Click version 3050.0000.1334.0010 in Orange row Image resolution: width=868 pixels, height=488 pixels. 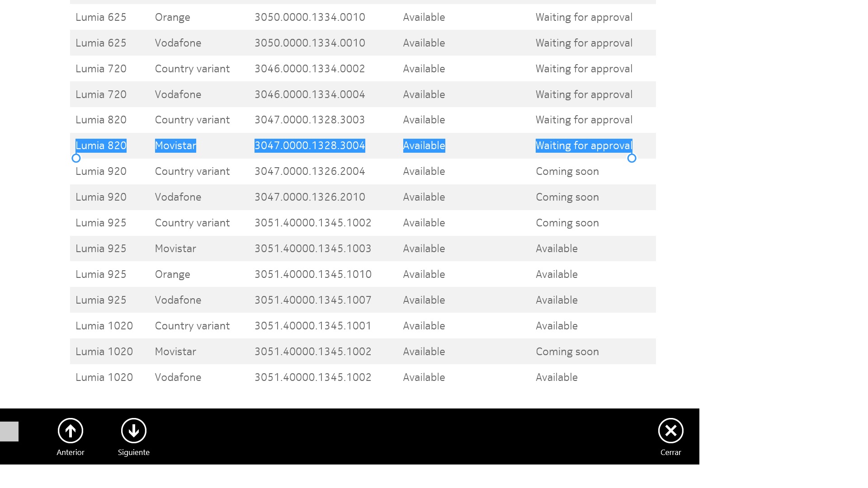pyautogui.click(x=310, y=17)
